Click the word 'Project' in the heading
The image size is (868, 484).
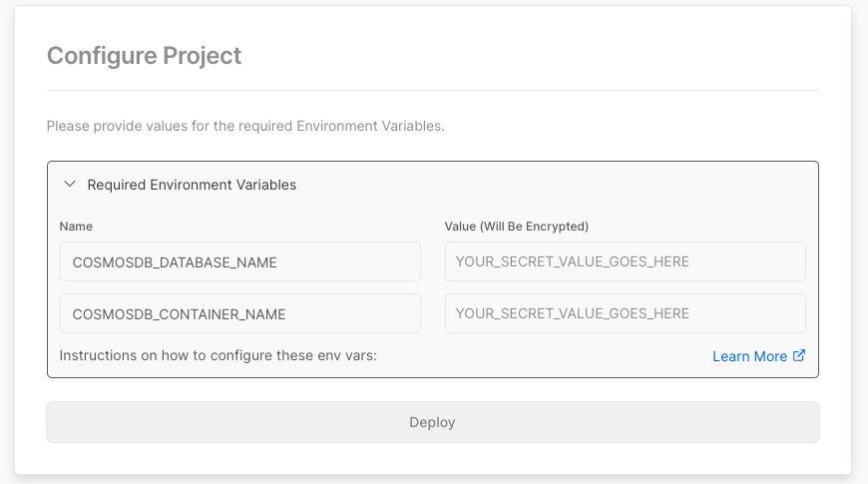pos(199,55)
